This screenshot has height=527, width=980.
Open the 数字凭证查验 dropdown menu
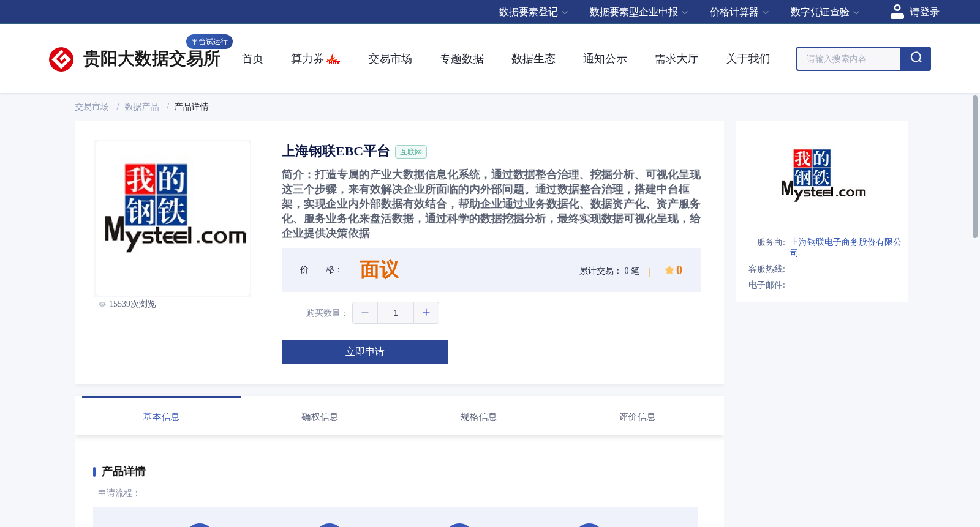point(825,12)
